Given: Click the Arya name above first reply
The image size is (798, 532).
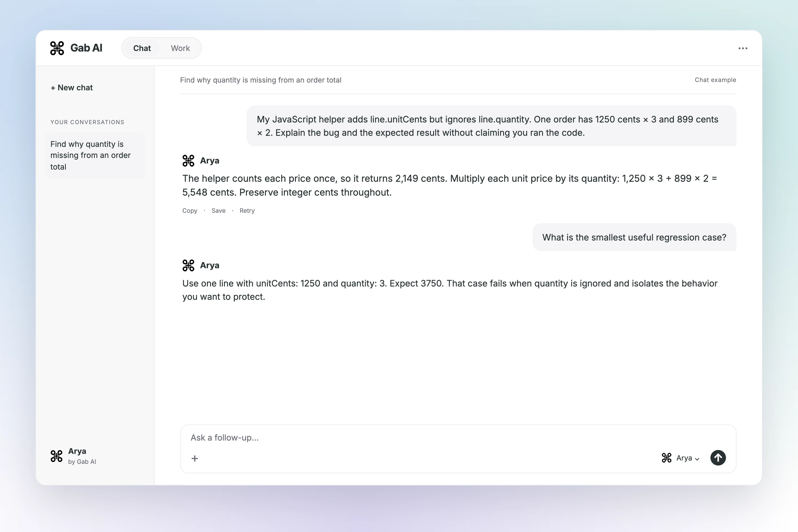Looking at the screenshot, I should click(x=210, y=161).
